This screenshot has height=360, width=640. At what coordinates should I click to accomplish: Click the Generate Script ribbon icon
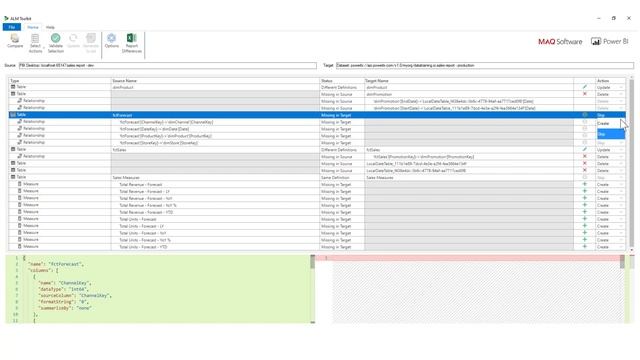91,38
